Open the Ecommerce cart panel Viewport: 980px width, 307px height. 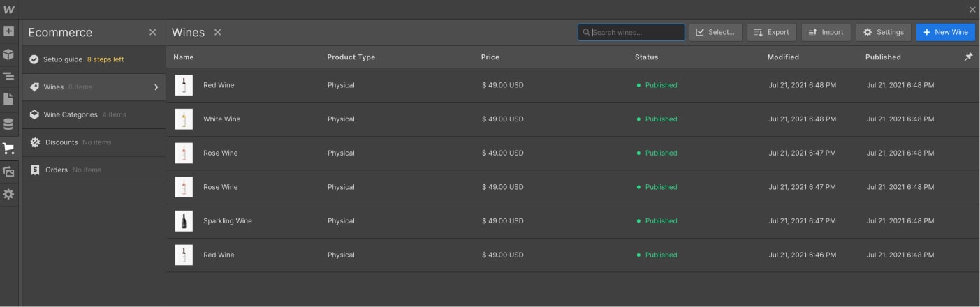tap(8, 149)
